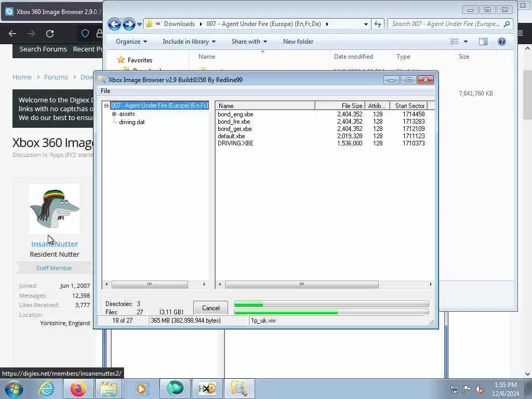Cancel the extraction in progress

[211, 308]
